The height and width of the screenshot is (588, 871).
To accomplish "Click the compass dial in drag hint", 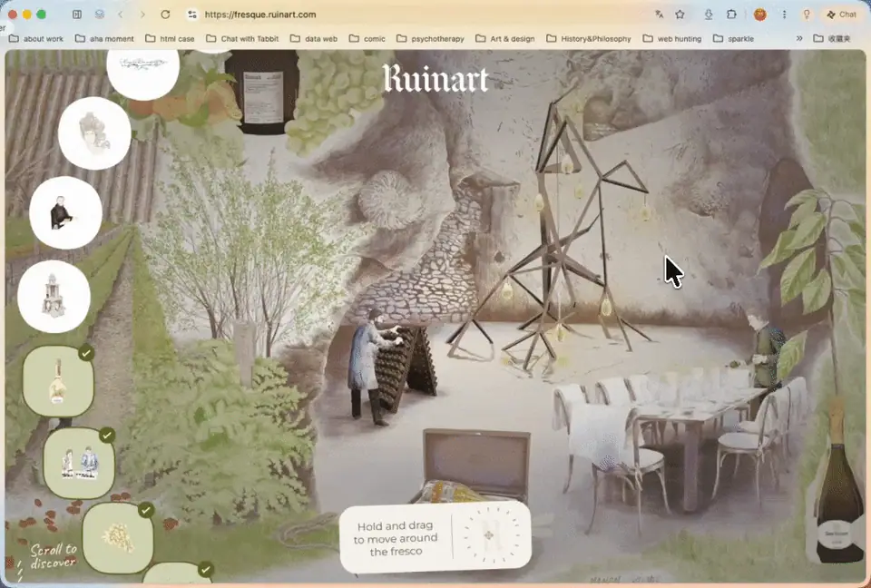I will (489, 535).
